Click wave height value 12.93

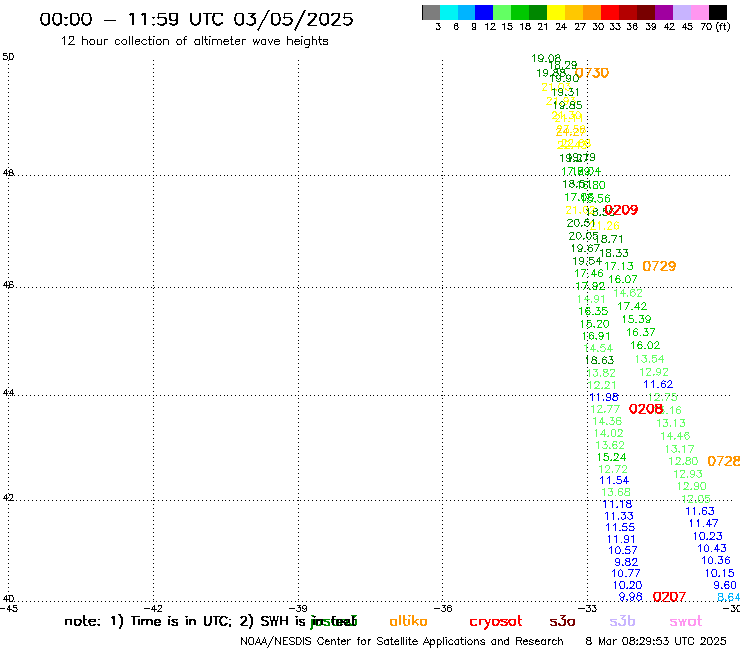click(x=688, y=474)
